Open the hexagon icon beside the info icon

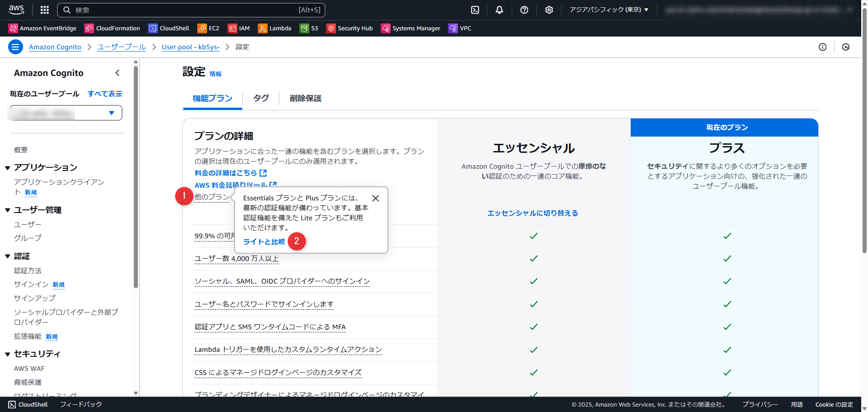(x=846, y=47)
